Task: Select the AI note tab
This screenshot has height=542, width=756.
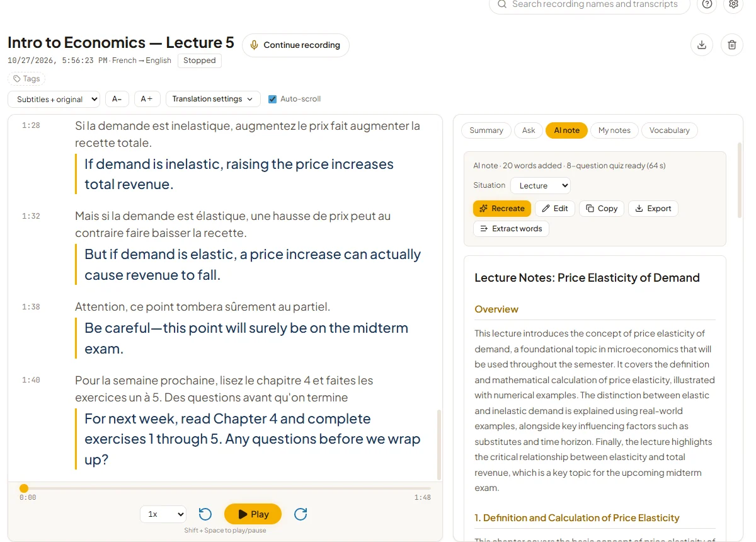Action: pyautogui.click(x=566, y=130)
